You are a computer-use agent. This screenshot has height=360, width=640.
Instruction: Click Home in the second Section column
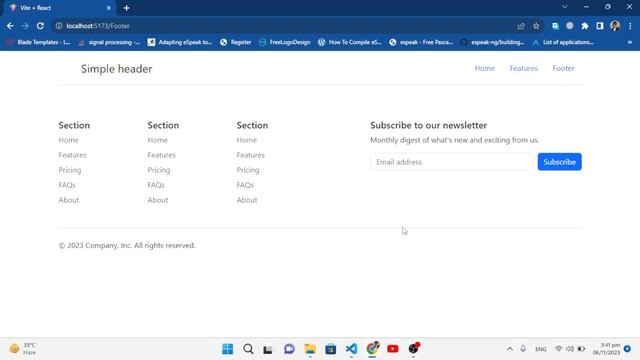pyautogui.click(x=158, y=140)
